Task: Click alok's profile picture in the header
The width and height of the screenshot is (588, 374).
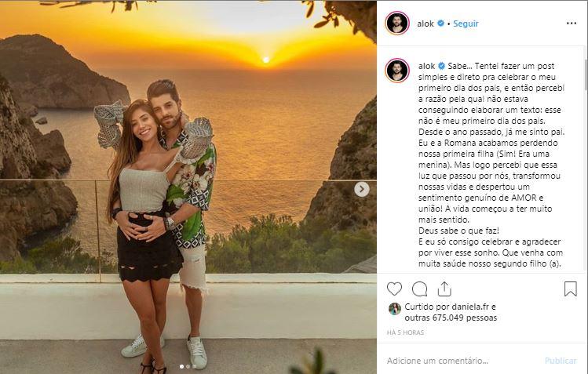Action: point(397,24)
